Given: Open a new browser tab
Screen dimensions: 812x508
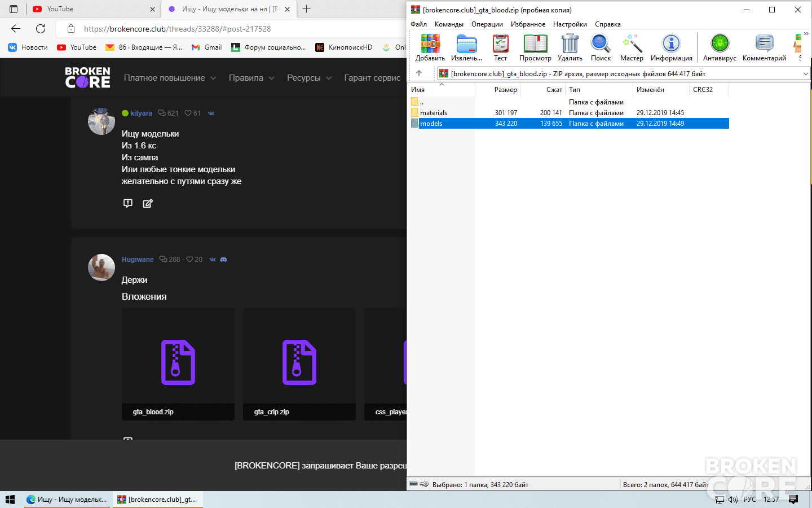Looking at the screenshot, I should 307,9.
